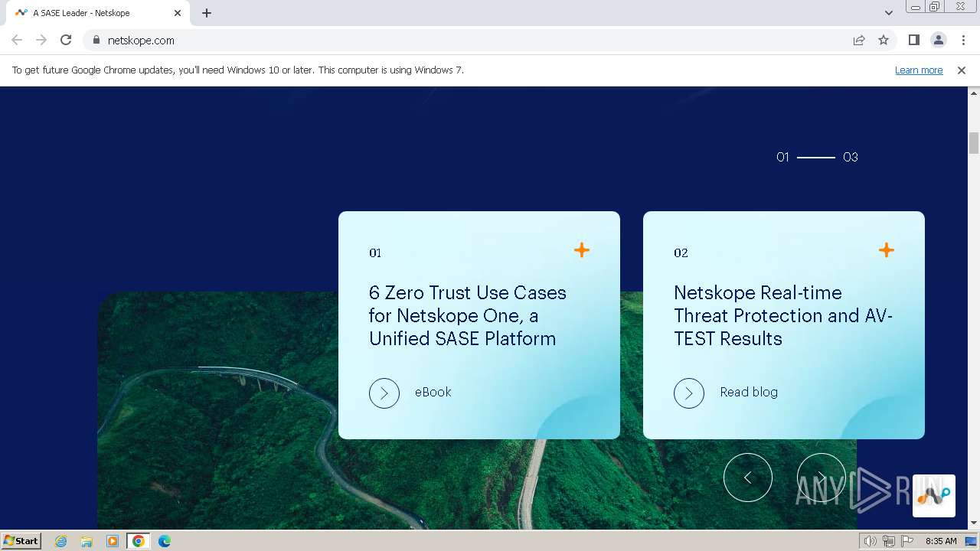The width and height of the screenshot is (980, 551).
Task: Click the scrollbar down arrow
Action: pyautogui.click(x=974, y=523)
